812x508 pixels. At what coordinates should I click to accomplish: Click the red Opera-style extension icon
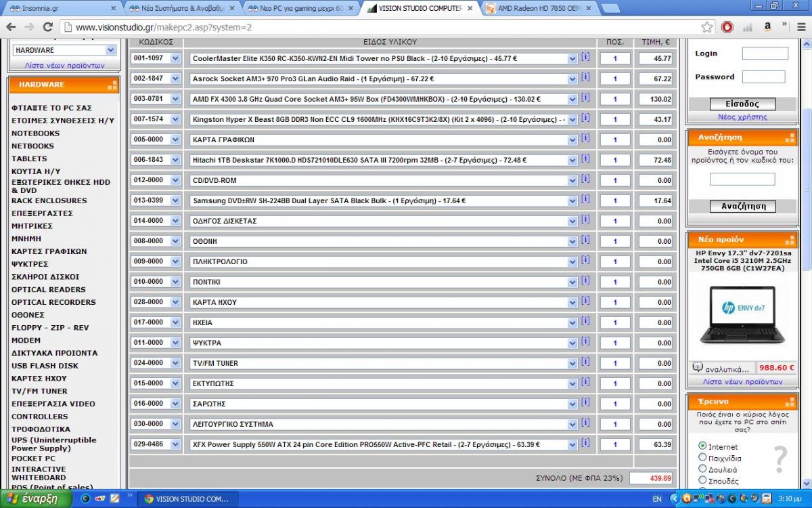[x=727, y=27]
